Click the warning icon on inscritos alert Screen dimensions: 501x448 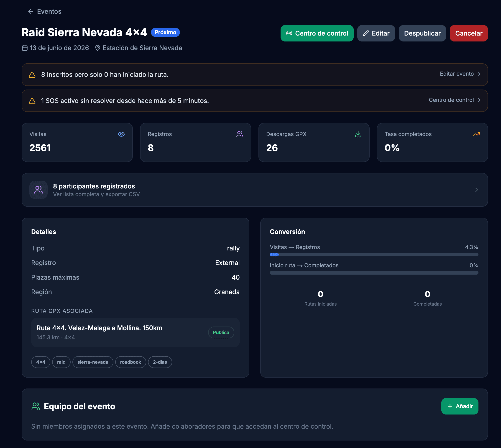coord(32,75)
